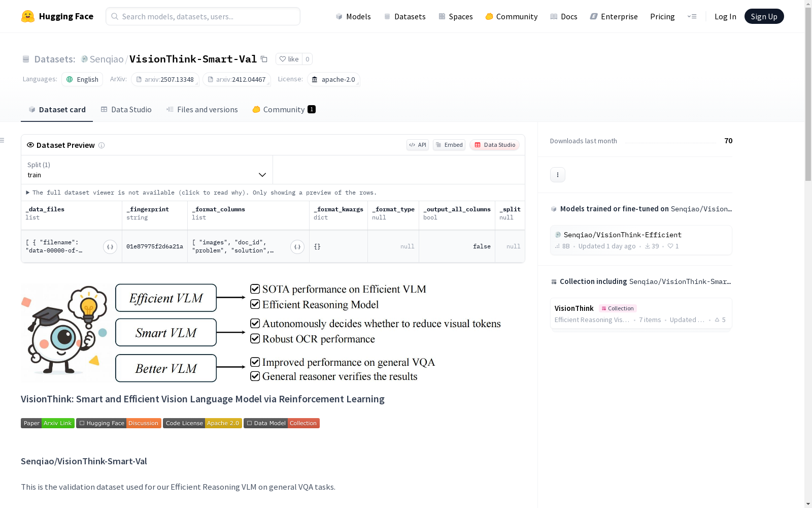Switch to the Community tab

coord(284,110)
